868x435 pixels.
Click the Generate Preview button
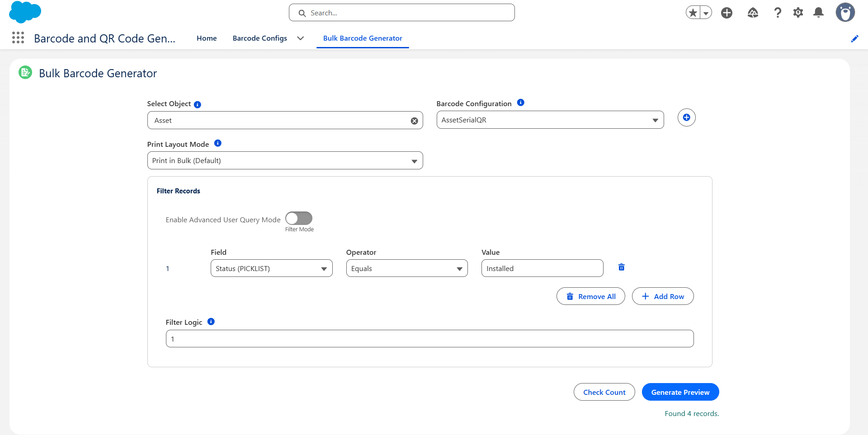[680, 392]
